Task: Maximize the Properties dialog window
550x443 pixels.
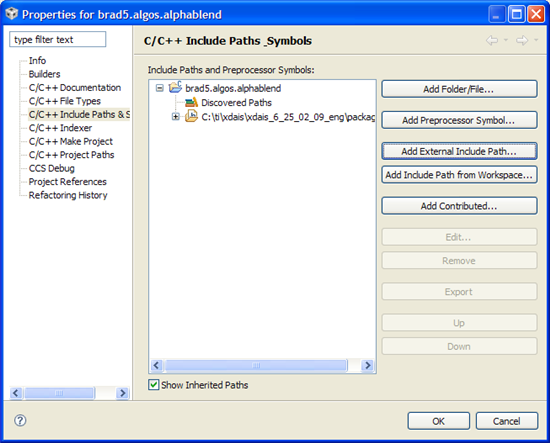Action: [x=516, y=14]
